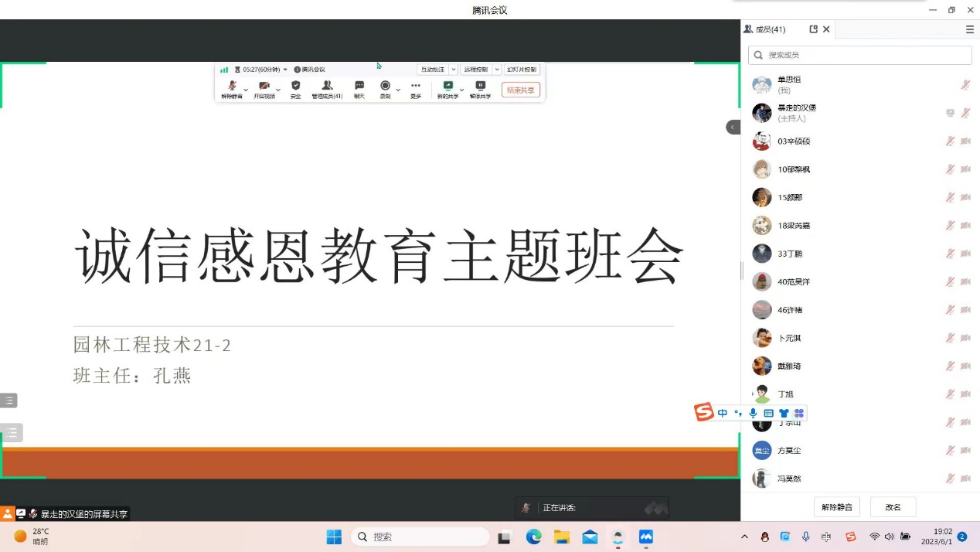Open the 安全 (Security) shield icon

[295, 87]
